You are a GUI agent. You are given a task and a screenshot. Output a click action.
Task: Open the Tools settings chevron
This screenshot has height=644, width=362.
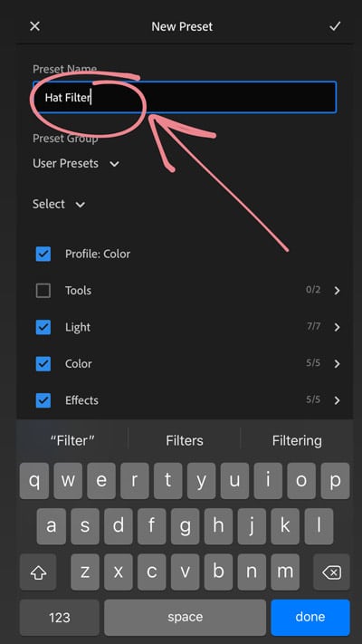click(x=337, y=291)
